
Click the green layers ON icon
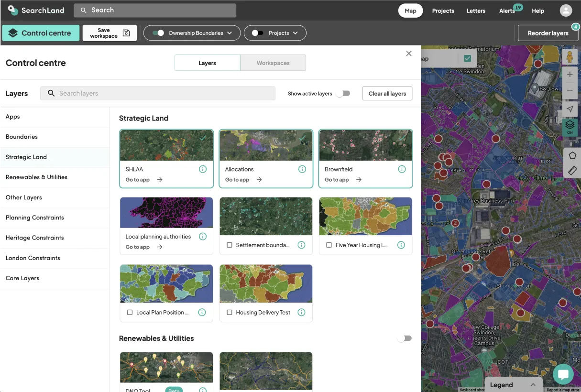click(x=570, y=126)
